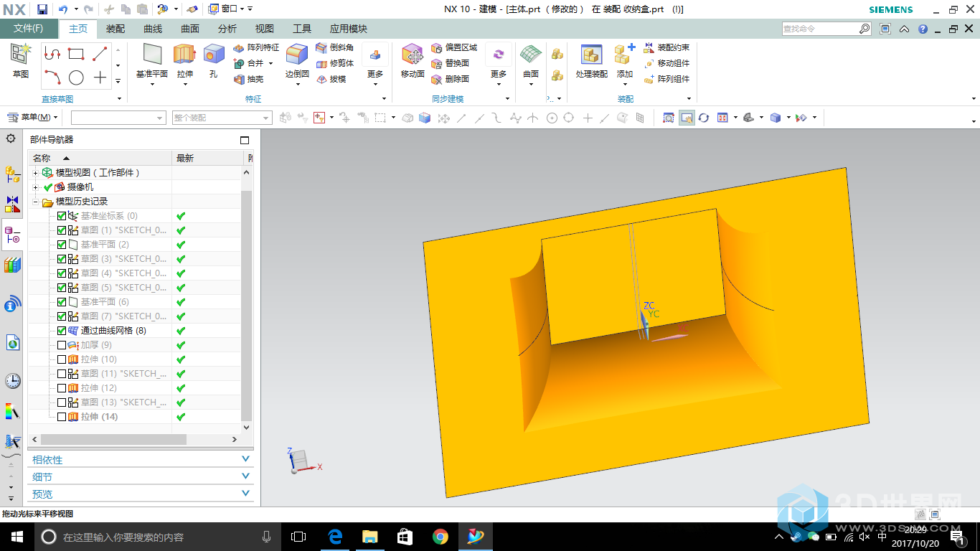Click the navigator horizontal scrollbar
980x551 pixels.
click(x=115, y=439)
